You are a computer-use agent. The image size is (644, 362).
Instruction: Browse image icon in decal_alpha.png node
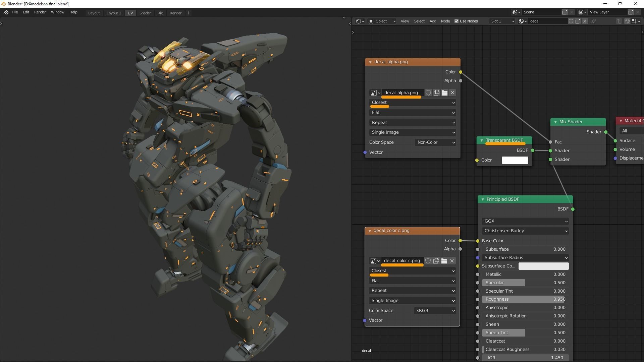(x=375, y=93)
